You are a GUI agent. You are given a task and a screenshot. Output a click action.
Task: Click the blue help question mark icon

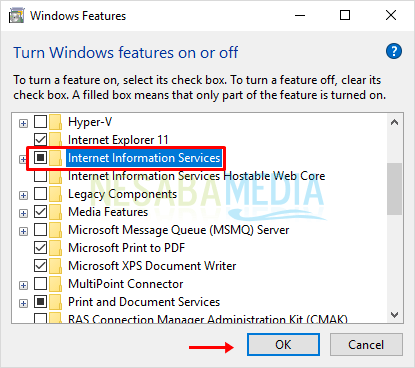(394, 51)
